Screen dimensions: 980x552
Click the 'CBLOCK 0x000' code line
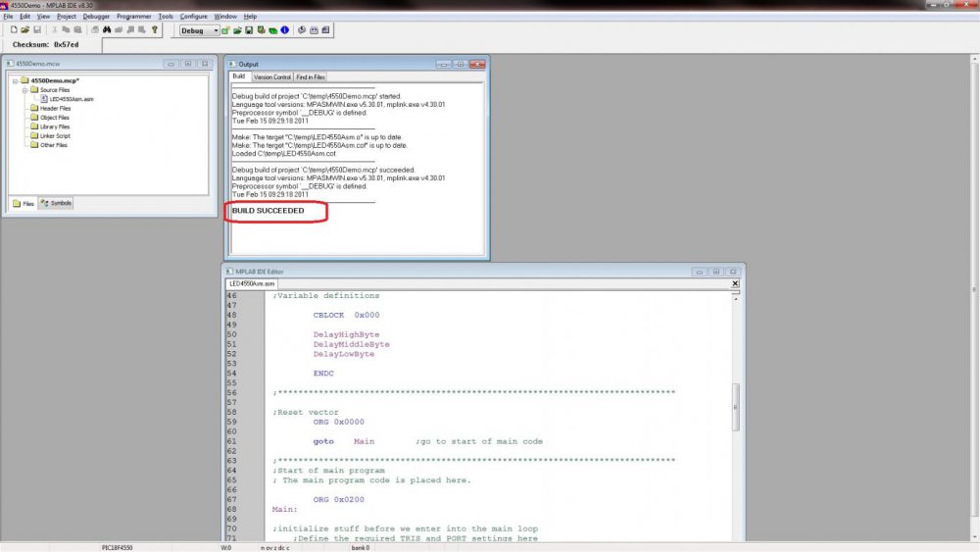click(x=346, y=315)
